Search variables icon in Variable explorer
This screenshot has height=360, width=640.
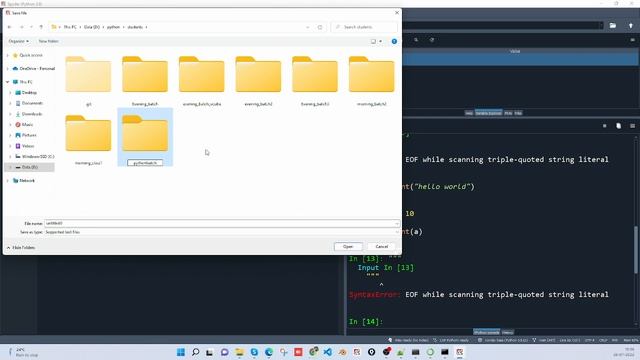pos(416,40)
